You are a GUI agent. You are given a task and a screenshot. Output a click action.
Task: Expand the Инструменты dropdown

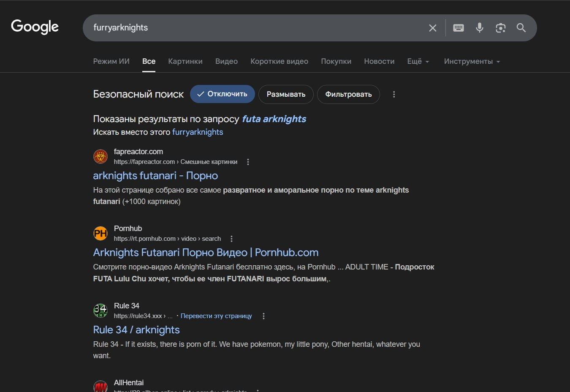[471, 61]
